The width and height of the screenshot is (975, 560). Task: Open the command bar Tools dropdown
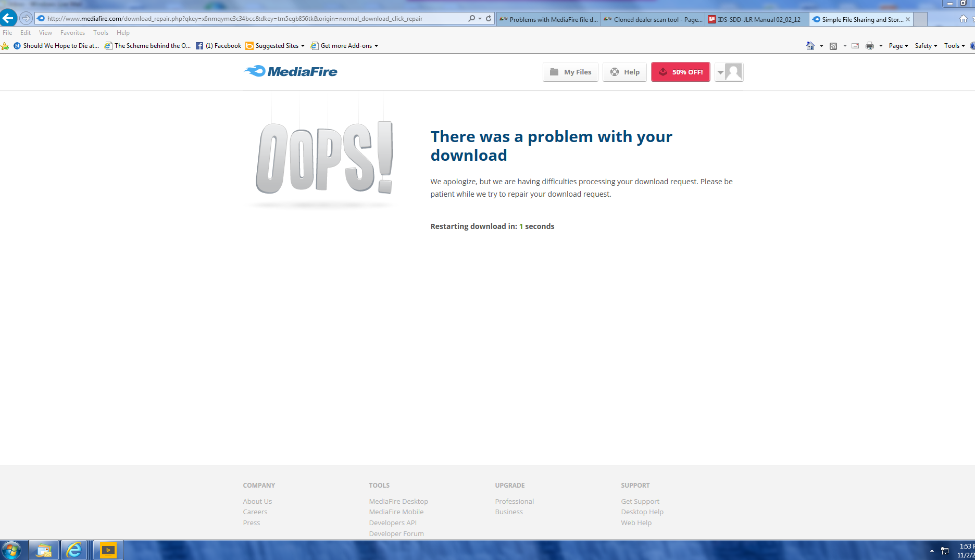pyautogui.click(x=955, y=46)
